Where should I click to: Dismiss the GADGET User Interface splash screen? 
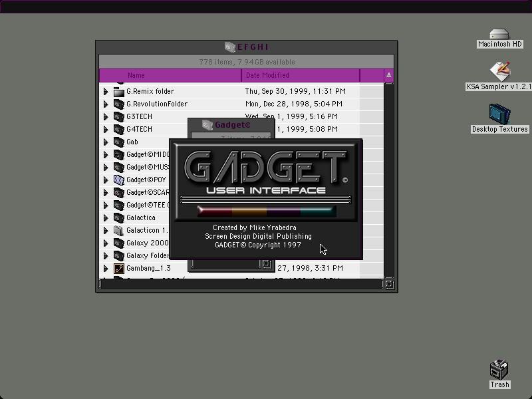click(x=266, y=199)
